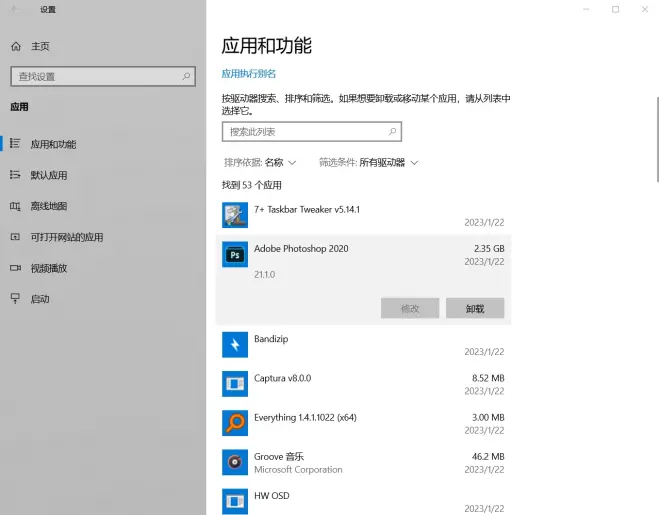
Task: Open 离线地图 in the sidebar
Action: tap(103, 206)
